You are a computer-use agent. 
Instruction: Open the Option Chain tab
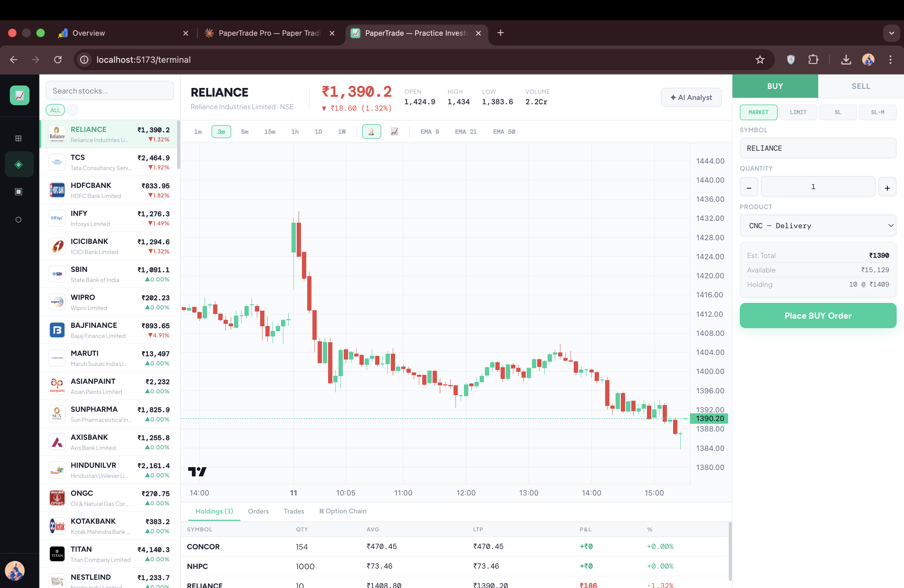coord(342,511)
